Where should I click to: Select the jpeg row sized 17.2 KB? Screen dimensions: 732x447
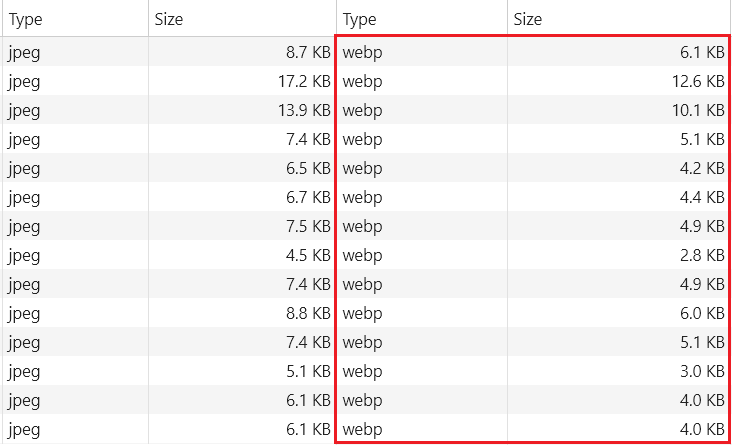tap(169, 81)
